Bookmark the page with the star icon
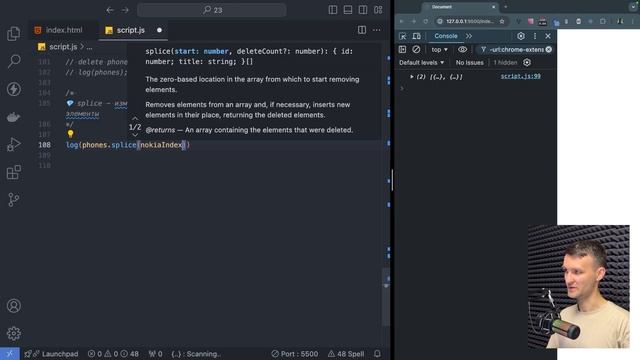The height and width of the screenshot is (360, 640). point(502,21)
